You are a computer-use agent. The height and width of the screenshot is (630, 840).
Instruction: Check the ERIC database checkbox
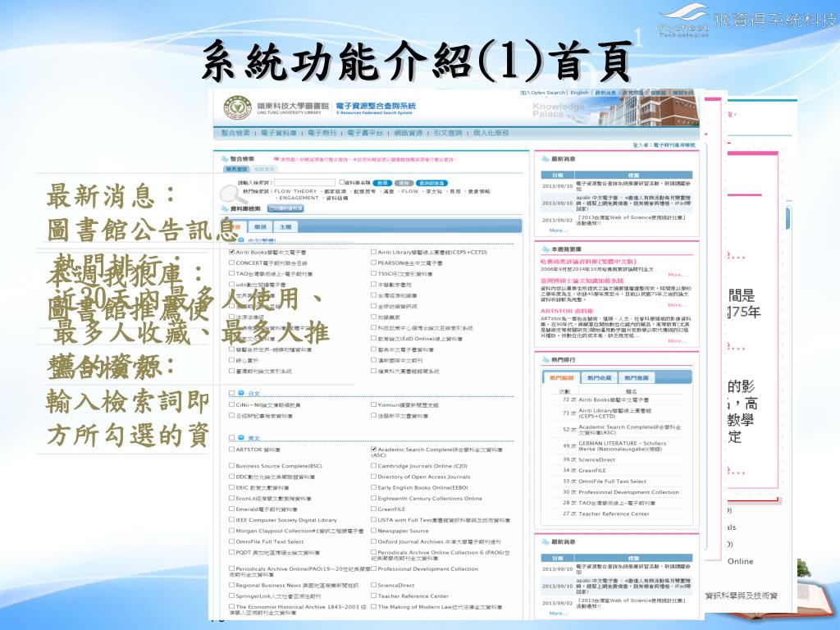point(231,487)
